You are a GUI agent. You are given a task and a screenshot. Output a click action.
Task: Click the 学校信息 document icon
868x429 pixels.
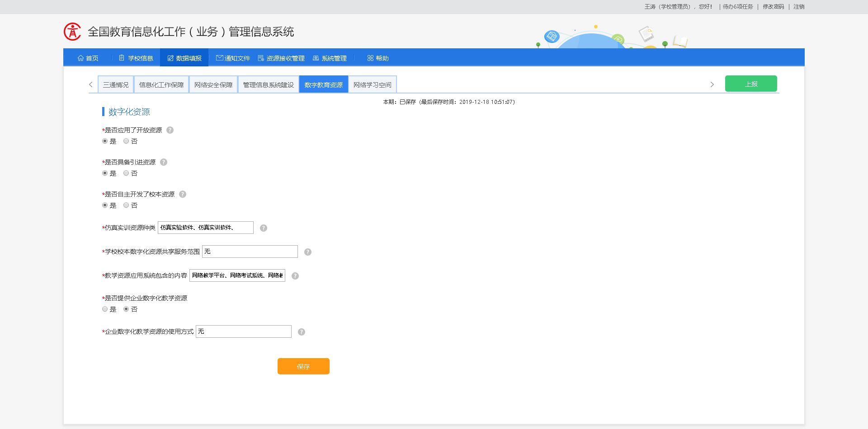[x=121, y=58]
